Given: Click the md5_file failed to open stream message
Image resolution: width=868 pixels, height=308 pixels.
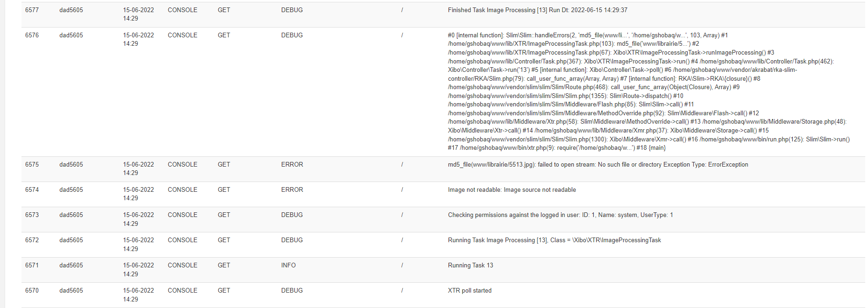Looking at the screenshot, I should tap(598, 164).
